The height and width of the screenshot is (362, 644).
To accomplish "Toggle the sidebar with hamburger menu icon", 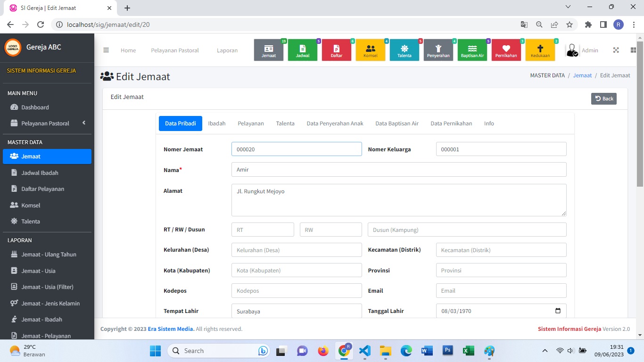I will tap(106, 50).
